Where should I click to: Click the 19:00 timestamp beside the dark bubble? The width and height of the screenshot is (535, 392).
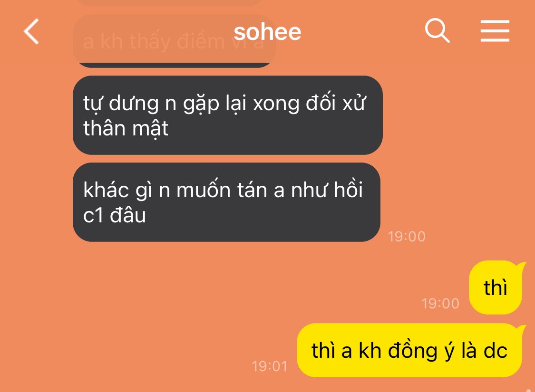tap(407, 237)
